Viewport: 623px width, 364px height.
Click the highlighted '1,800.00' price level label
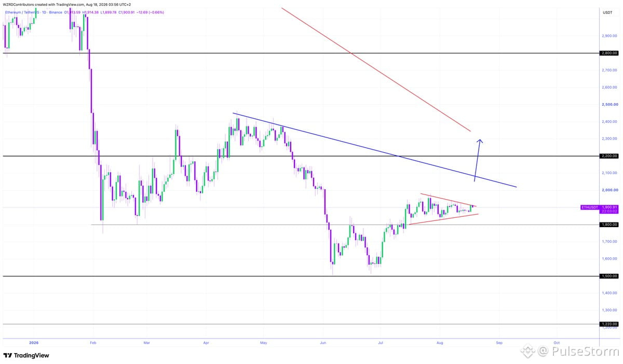(x=608, y=225)
